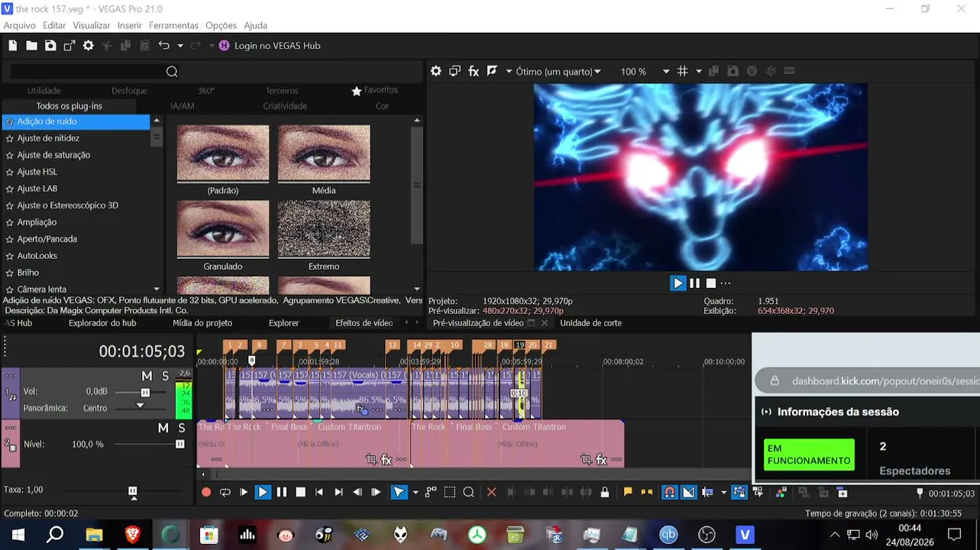This screenshot has width=980, height=550.
Task: Select the envelope edit tool
Action: click(x=432, y=493)
